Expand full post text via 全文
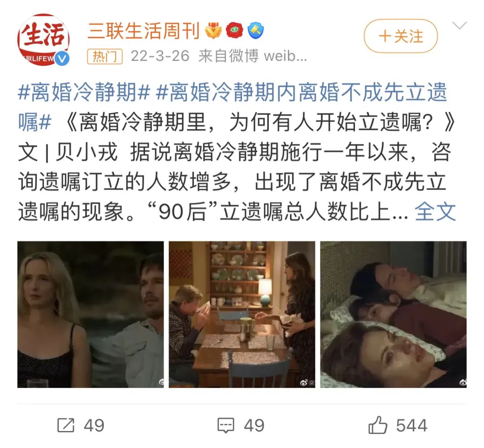The height and width of the screenshot is (448, 484). pos(435,212)
